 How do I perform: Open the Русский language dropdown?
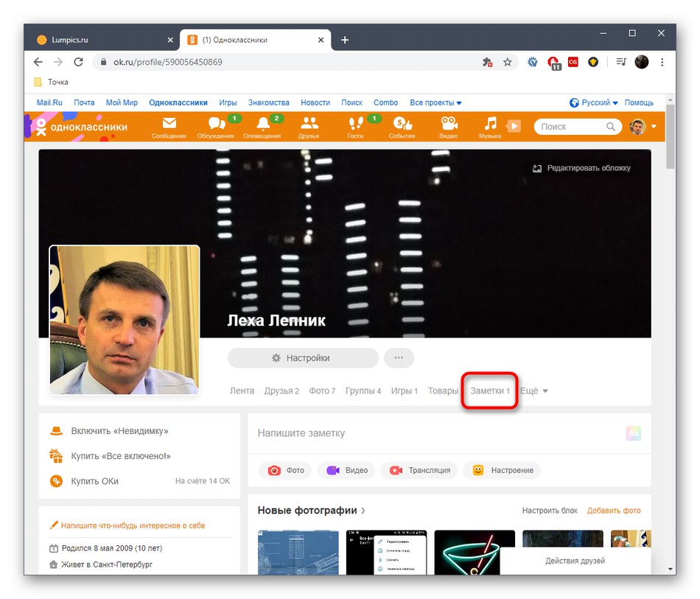coord(594,102)
